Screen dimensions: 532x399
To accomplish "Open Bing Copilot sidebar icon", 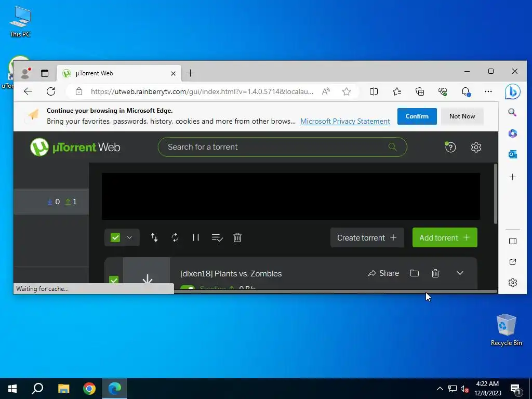I will [512, 91].
